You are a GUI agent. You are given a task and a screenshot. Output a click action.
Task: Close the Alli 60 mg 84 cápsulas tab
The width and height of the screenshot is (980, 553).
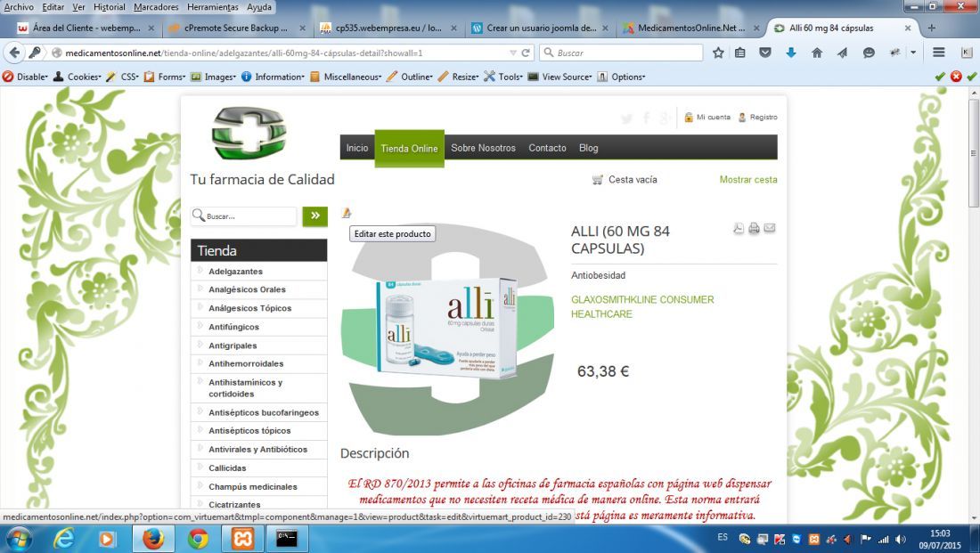[908, 28]
